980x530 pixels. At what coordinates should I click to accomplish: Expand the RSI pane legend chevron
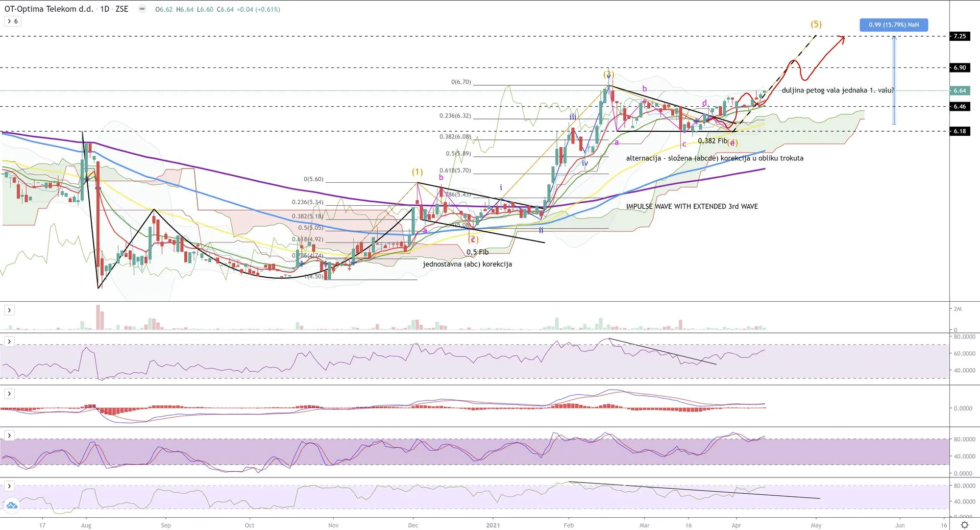[9, 342]
